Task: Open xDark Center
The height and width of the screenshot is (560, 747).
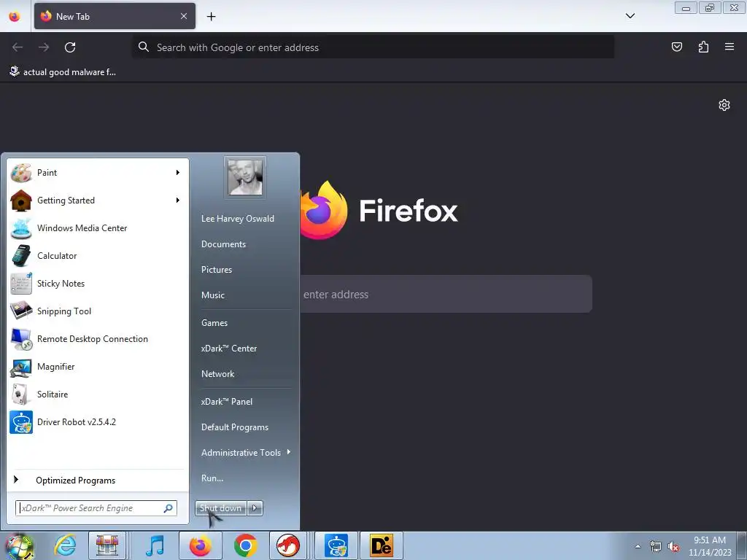Action: [229, 349]
